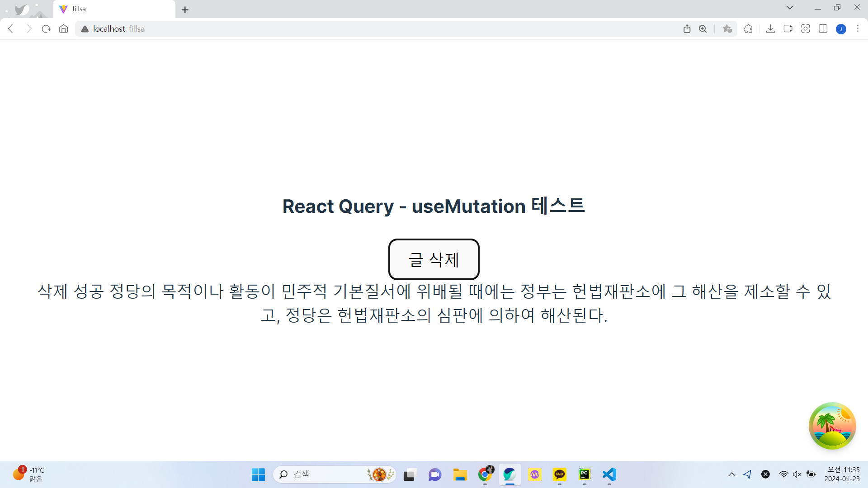Click the React Query useMutation heading
Screen dimensions: 868x488
click(434, 206)
